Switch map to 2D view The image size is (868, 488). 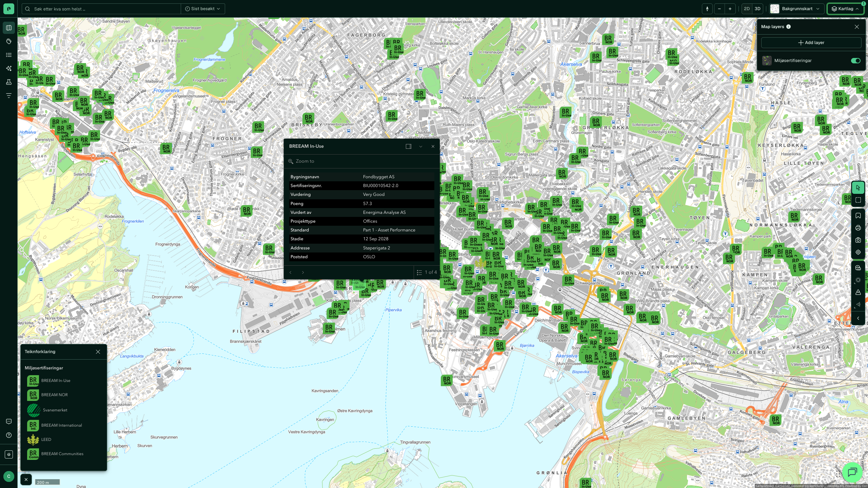point(747,9)
